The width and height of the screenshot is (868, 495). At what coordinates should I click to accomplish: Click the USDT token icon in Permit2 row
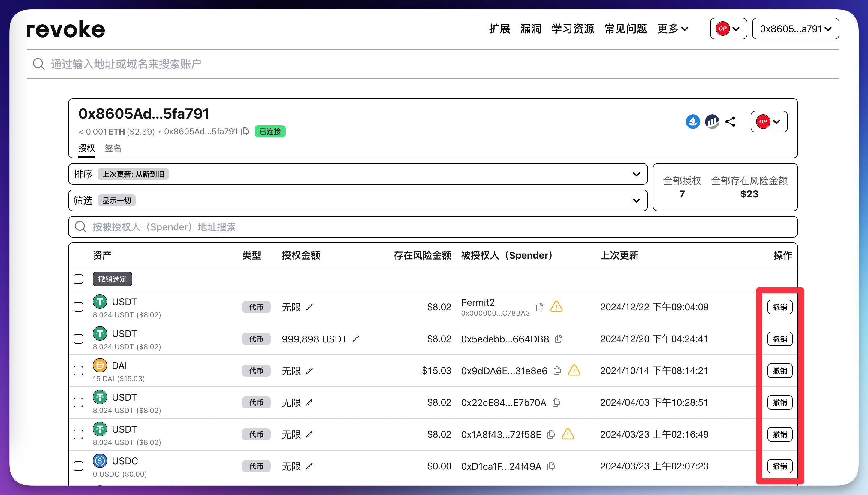(x=100, y=302)
